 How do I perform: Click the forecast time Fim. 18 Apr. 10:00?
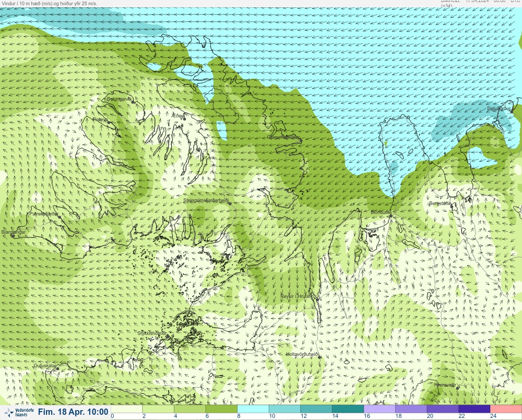[73, 412]
